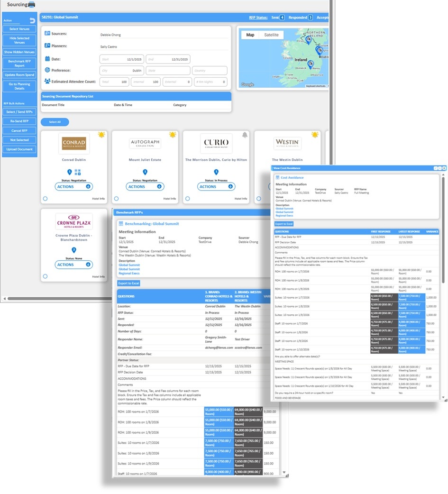Select the Map view tab

[250, 35]
